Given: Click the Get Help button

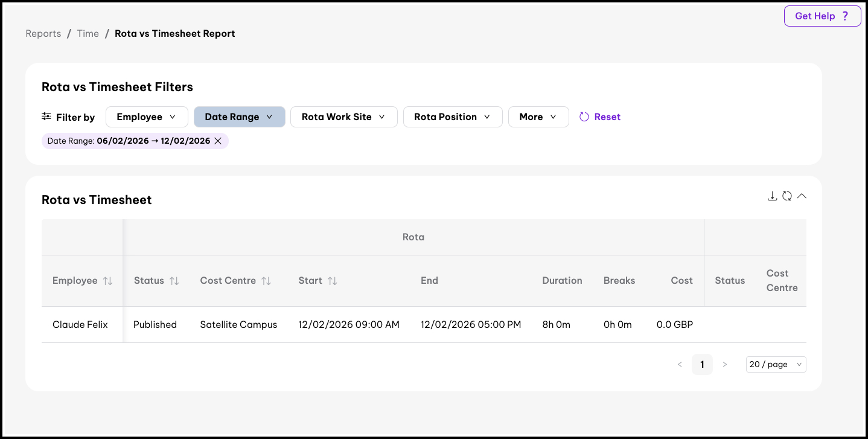Looking at the screenshot, I should tap(822, 16).
